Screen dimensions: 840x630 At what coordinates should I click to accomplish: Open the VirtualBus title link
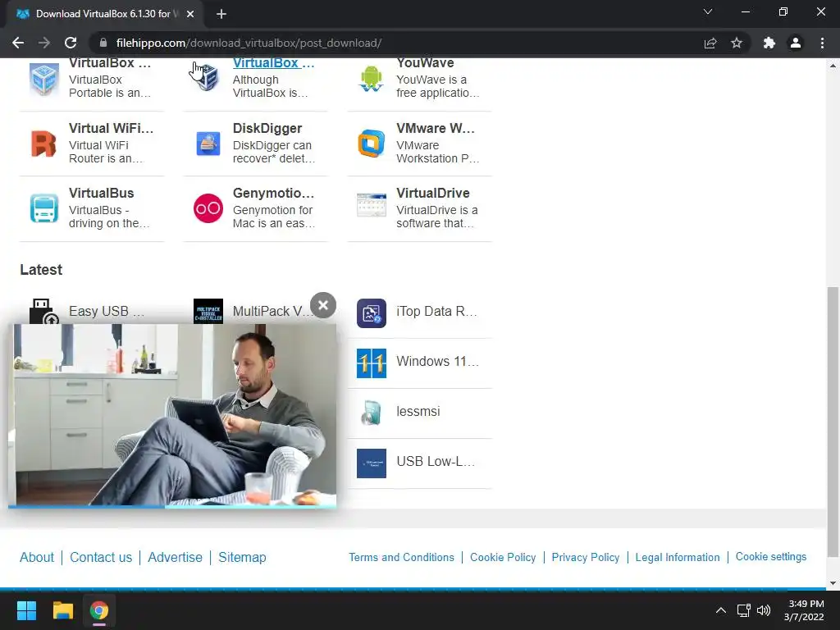(x=101, y=193)
